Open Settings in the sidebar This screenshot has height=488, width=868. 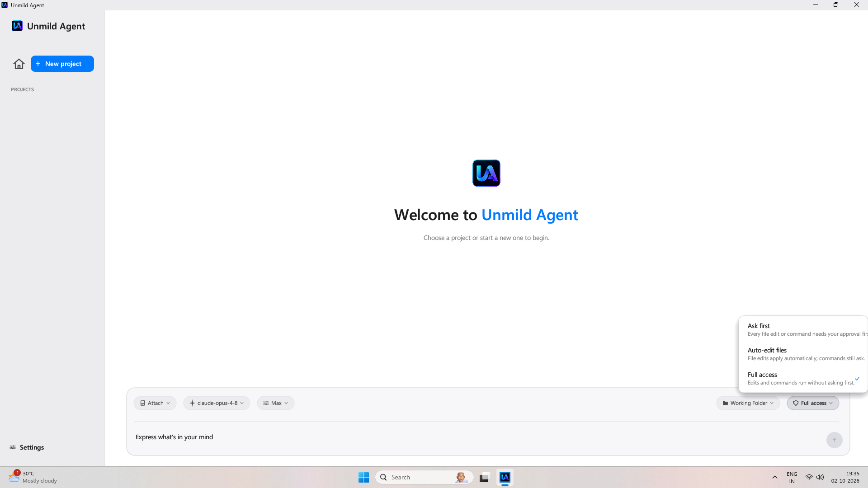point(27,447)
